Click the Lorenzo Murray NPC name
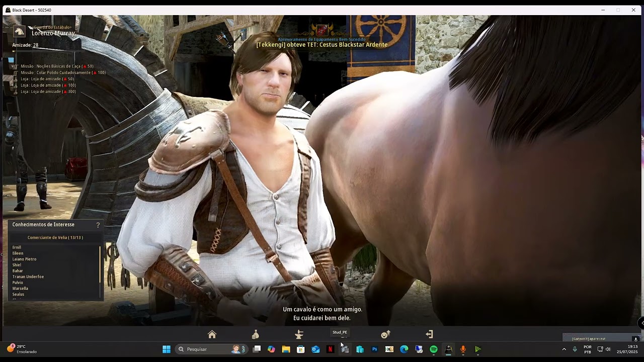The image size is (644, 362). pyautogui.click(x=53, y=33)
